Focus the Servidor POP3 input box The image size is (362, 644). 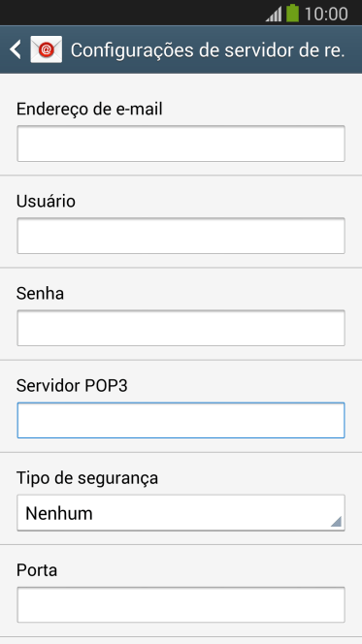point(181,421)
